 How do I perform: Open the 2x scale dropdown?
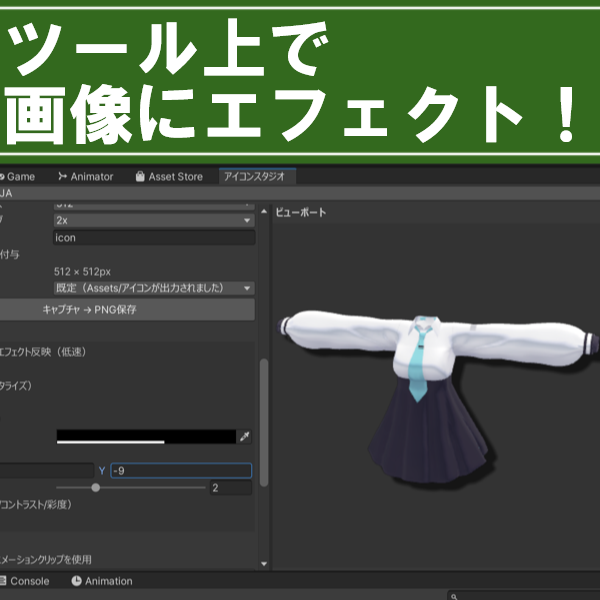click(x=154, y=220)
